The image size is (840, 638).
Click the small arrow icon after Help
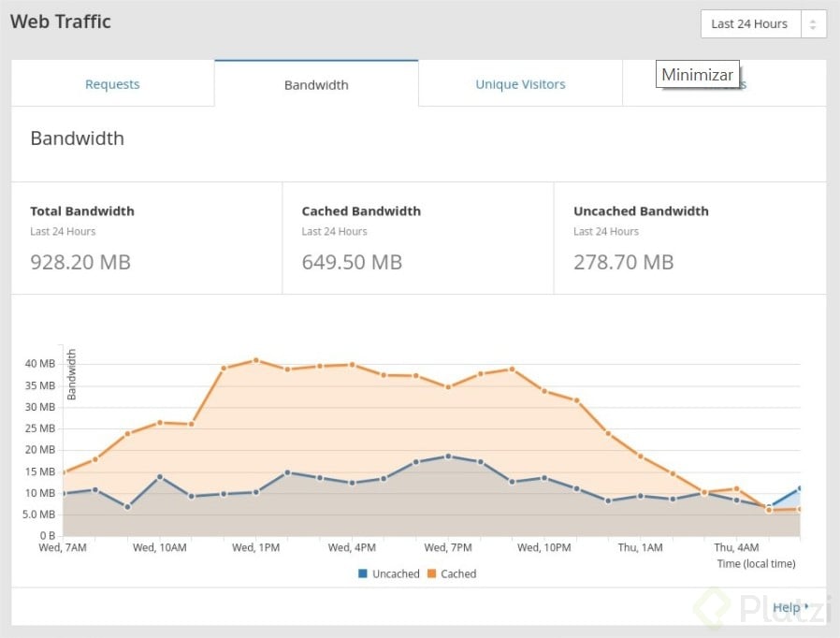pos(806,606)
